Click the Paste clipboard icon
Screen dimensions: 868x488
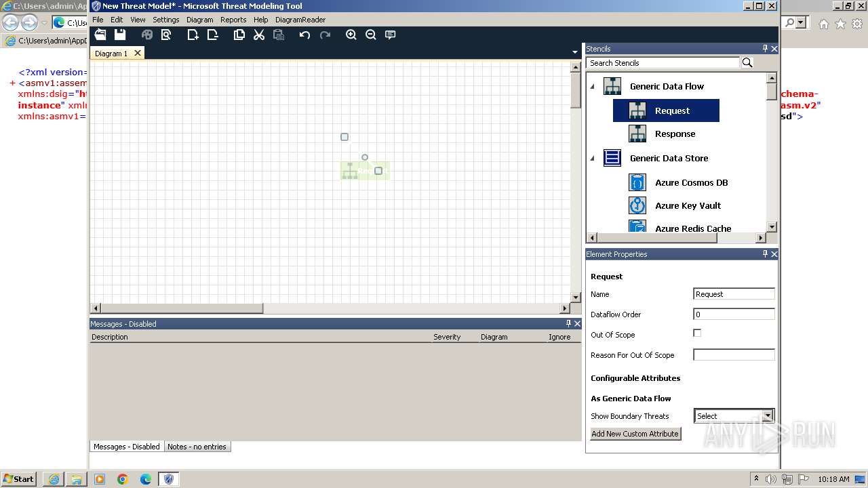pyautogui.click(x=279, y=35)
